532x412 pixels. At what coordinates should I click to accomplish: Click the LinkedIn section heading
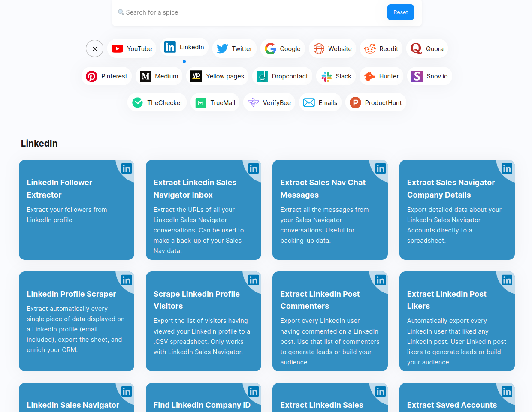(39, 144)
